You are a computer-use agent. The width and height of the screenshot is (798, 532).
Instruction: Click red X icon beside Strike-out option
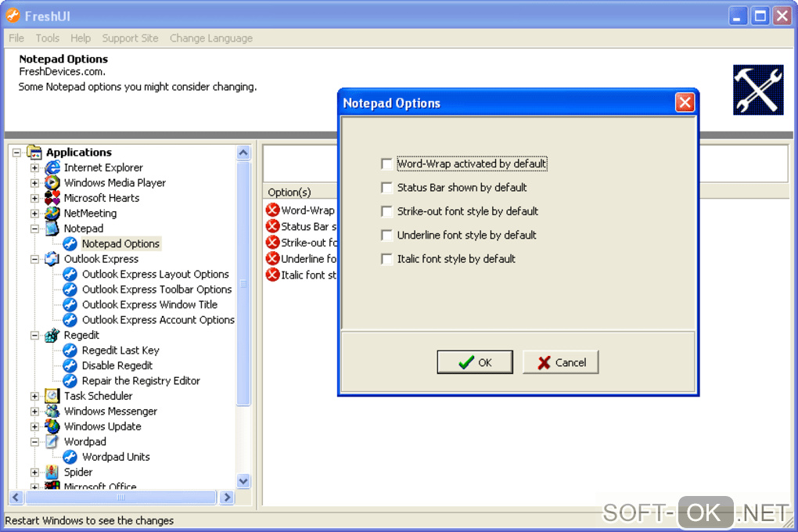click(x=273, y=243)
